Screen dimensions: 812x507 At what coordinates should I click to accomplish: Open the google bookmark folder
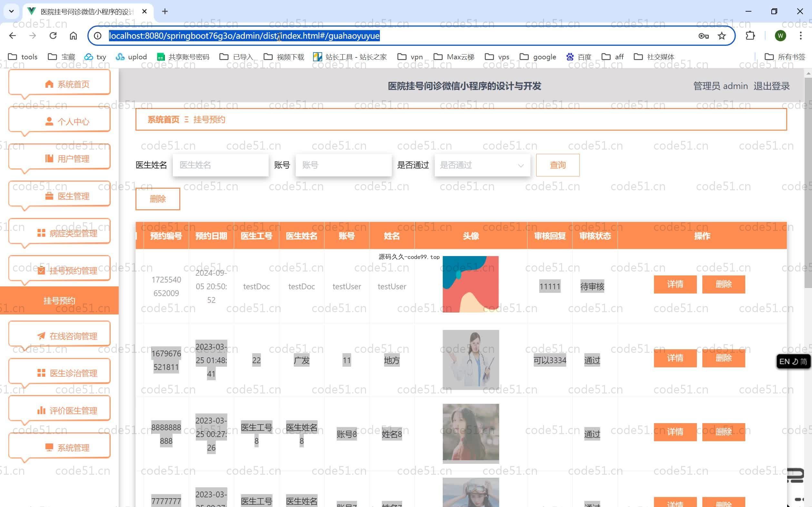click(x=538, y=57)
